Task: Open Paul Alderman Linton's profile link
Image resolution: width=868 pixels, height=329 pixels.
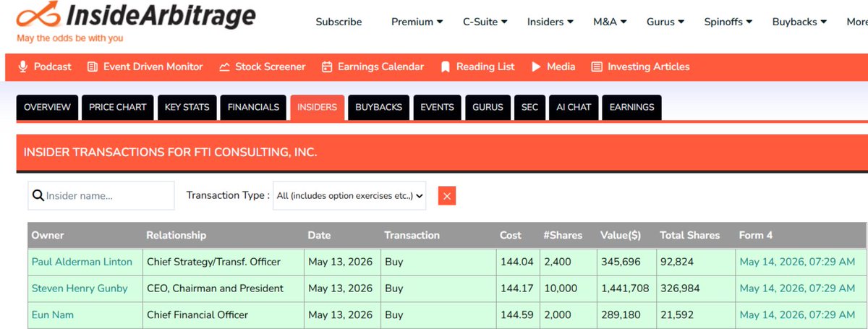Action: pos(82,261)
